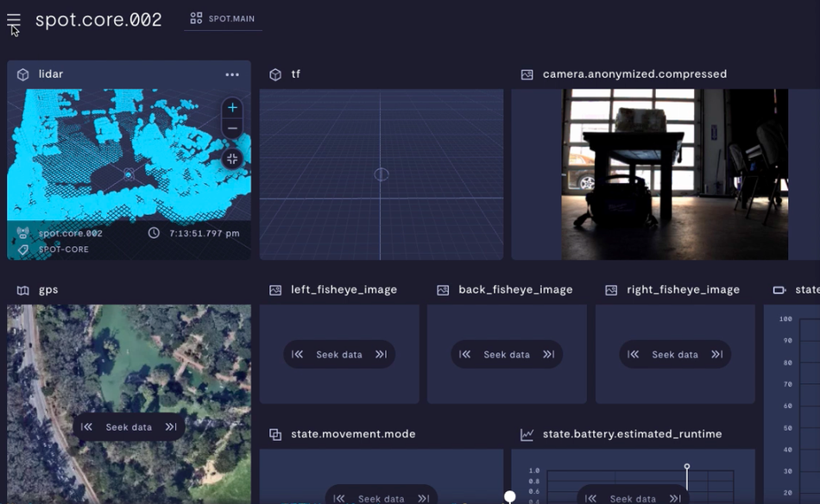The width and height of the screenshot is (820, 504).
Task: Select the SPOT.MAIN view tab
Action: (223, 19)
